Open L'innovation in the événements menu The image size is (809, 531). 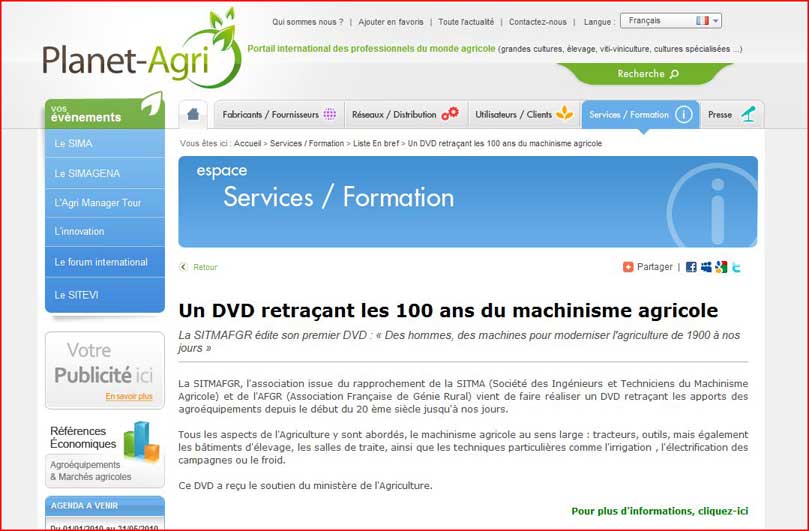pyautogui.click(x=105, y=232)
